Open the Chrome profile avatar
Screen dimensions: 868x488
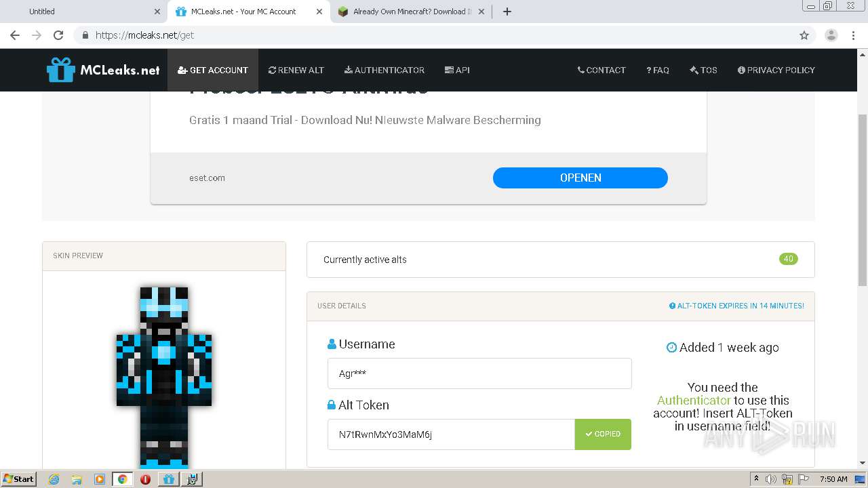[831, 35]
